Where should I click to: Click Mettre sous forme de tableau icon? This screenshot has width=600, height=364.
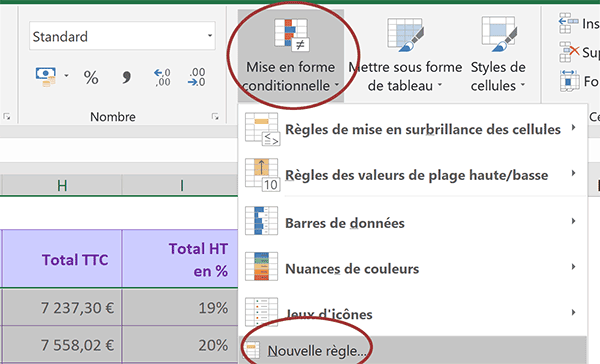point(405,35)
